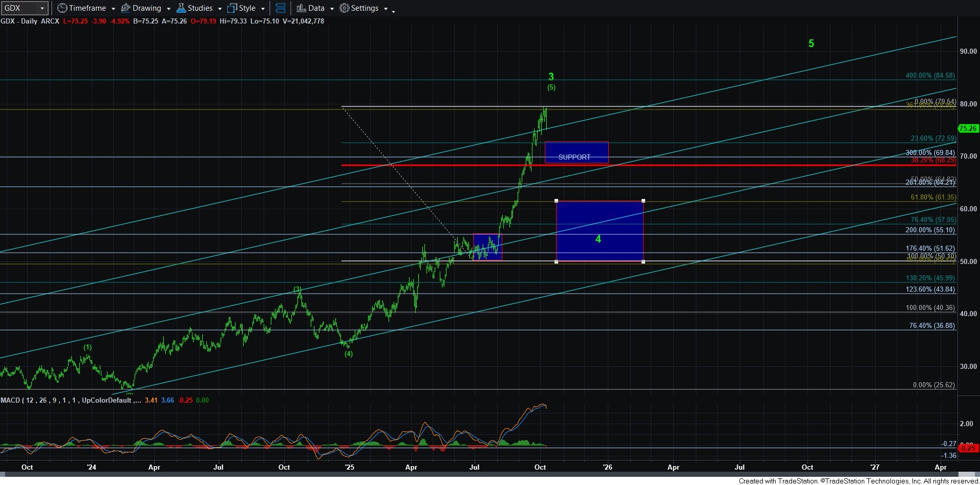The image size is (980, 485).
Task: Open the Data menu label
Action: [316, 8]
